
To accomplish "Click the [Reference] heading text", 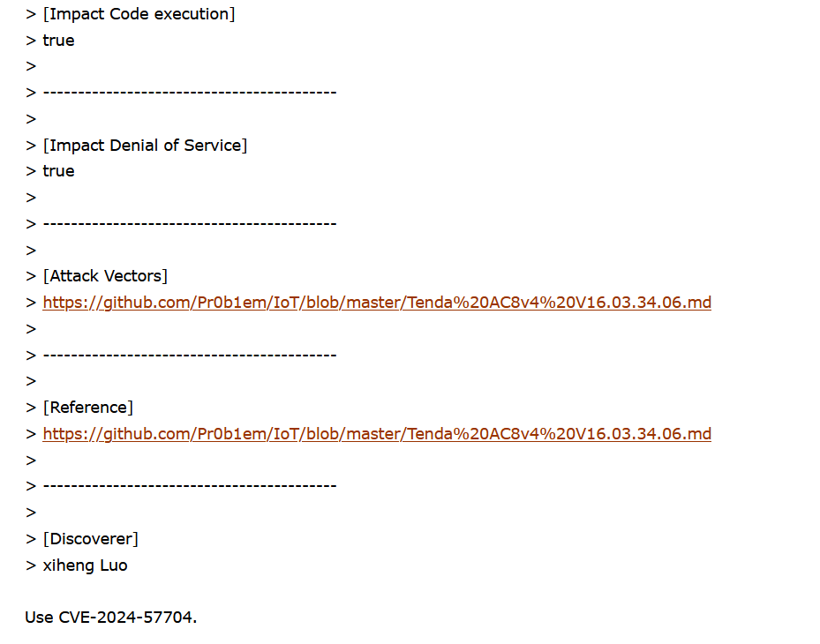I will [x=88, y=408].
